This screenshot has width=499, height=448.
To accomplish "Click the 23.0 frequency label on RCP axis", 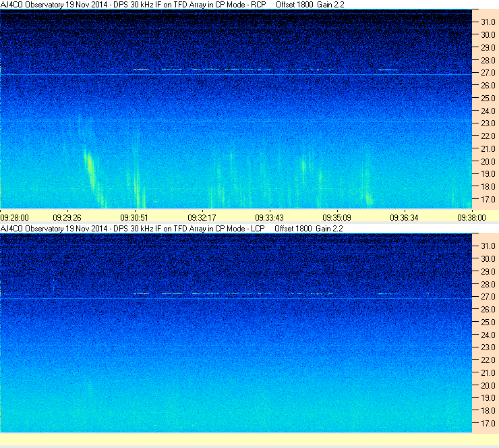I will [x=488, y=123].
